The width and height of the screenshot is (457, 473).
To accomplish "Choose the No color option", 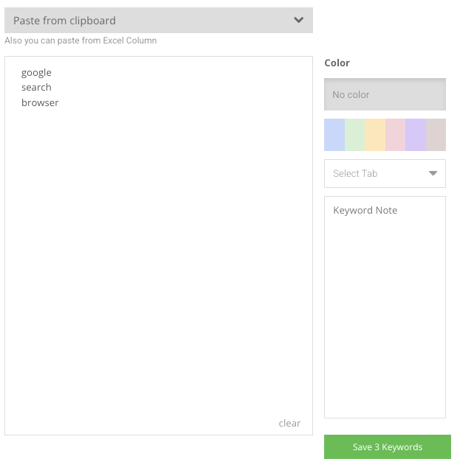I will click(x=385, y=94).
